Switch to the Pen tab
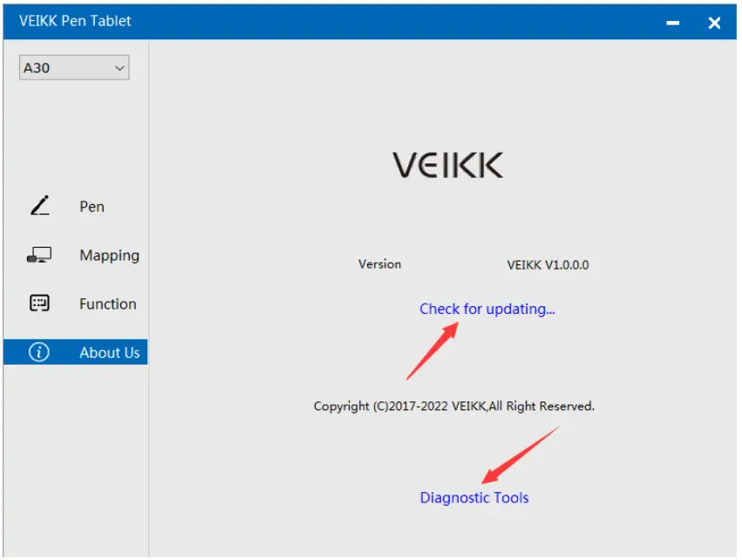 [x=92, y=206]
